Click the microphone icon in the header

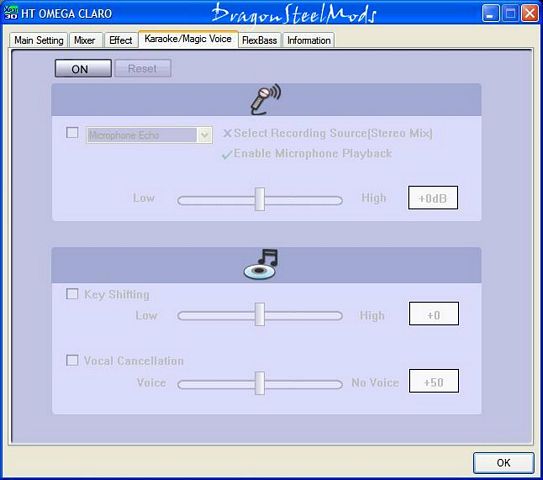[x=266, y=99]
